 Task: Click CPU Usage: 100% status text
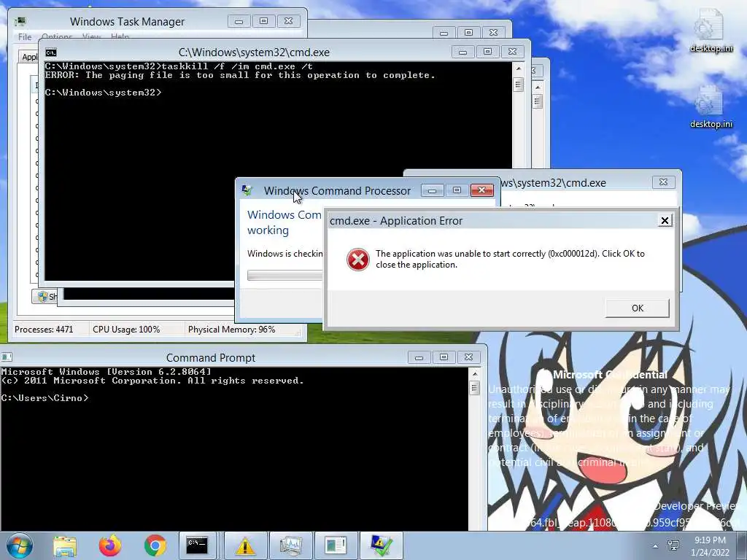tap(126, 330)
